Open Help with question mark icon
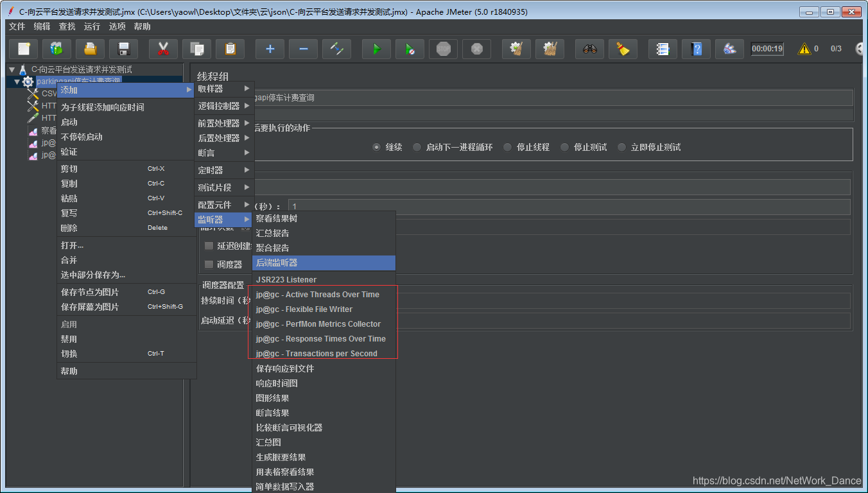 (697, 49)
